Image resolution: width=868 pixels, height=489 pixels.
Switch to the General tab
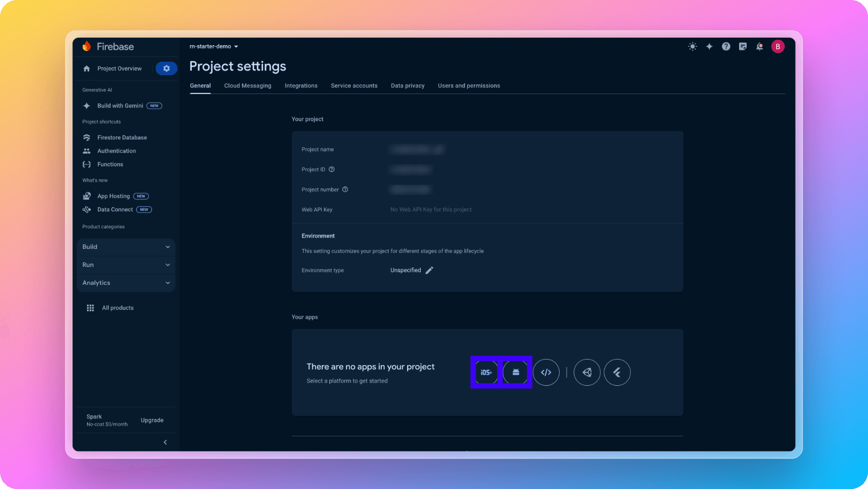200,86
